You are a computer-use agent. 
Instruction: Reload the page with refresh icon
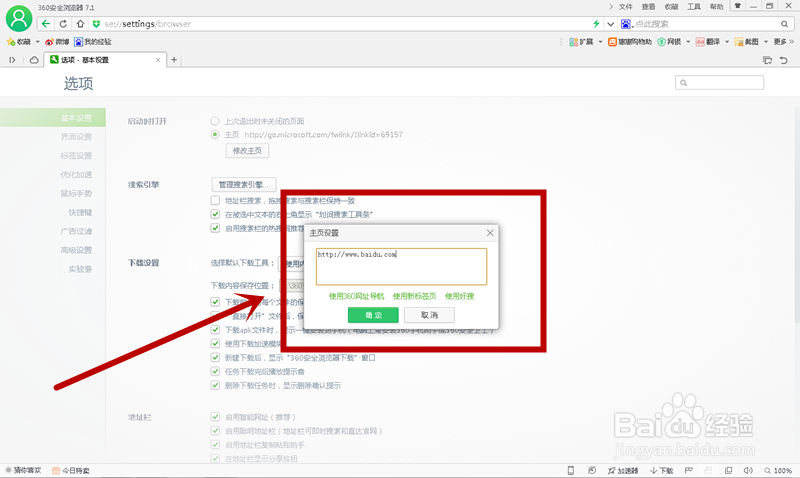(x=63, y=24)
